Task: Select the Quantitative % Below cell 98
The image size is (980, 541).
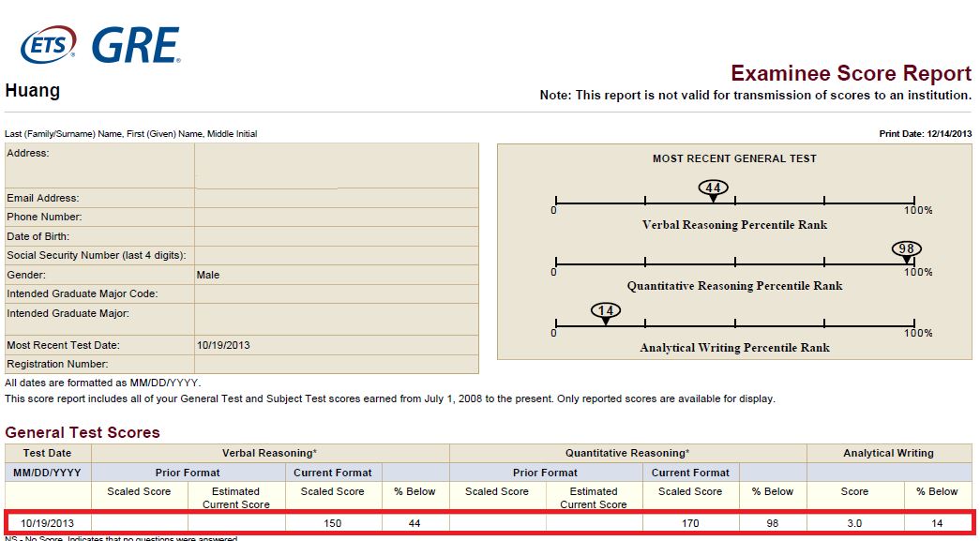Action: click(x=773, y=523)
